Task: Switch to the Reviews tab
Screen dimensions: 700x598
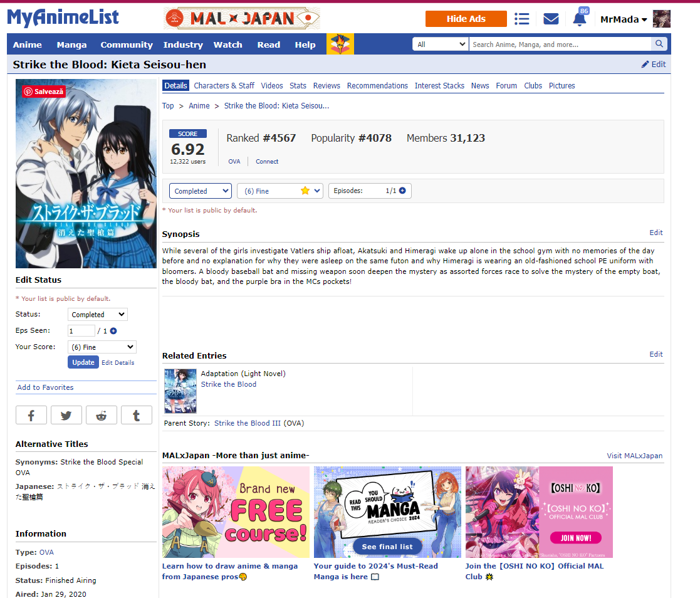Action: click(326, 85)
